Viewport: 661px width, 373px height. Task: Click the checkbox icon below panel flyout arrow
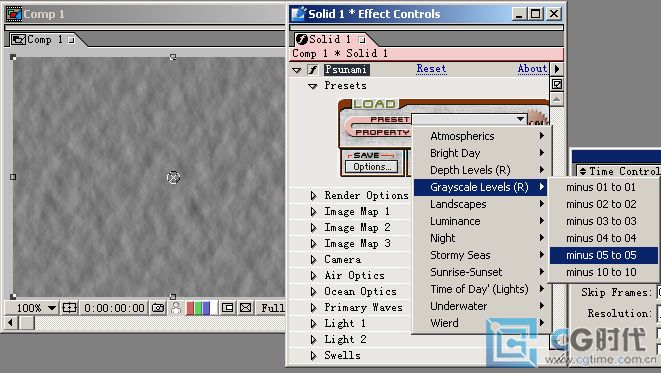pyautogui.click(x=557, y=84)
